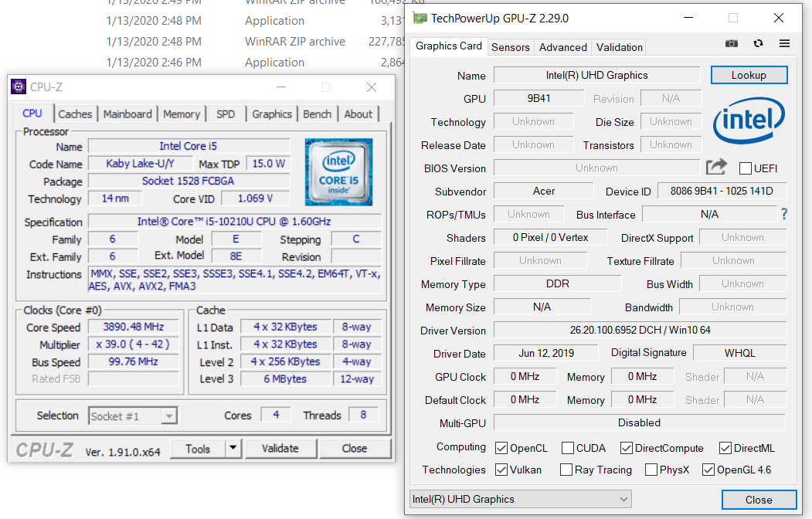Image resolution: width=812 pixels, height=519 pixels.
Task: Select the Bench tab in CPU-Z
Action: [x=317, y=114]
